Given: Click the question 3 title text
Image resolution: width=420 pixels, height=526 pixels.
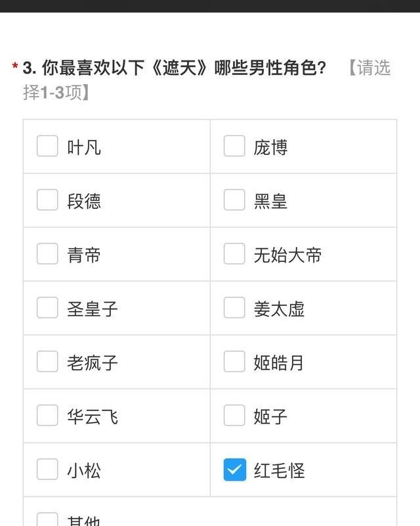Looking at the screenshot, I should pos(175,68).
